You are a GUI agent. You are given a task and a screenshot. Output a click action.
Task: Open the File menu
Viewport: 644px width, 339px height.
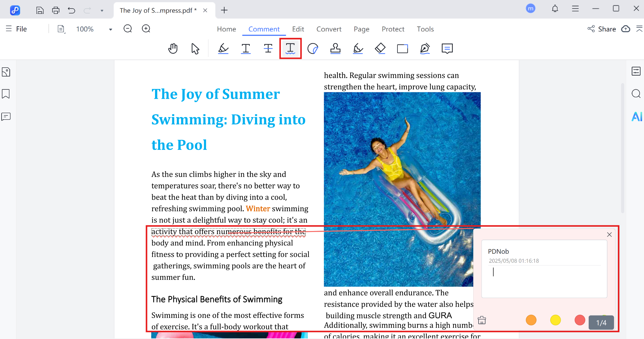[17, 29]
